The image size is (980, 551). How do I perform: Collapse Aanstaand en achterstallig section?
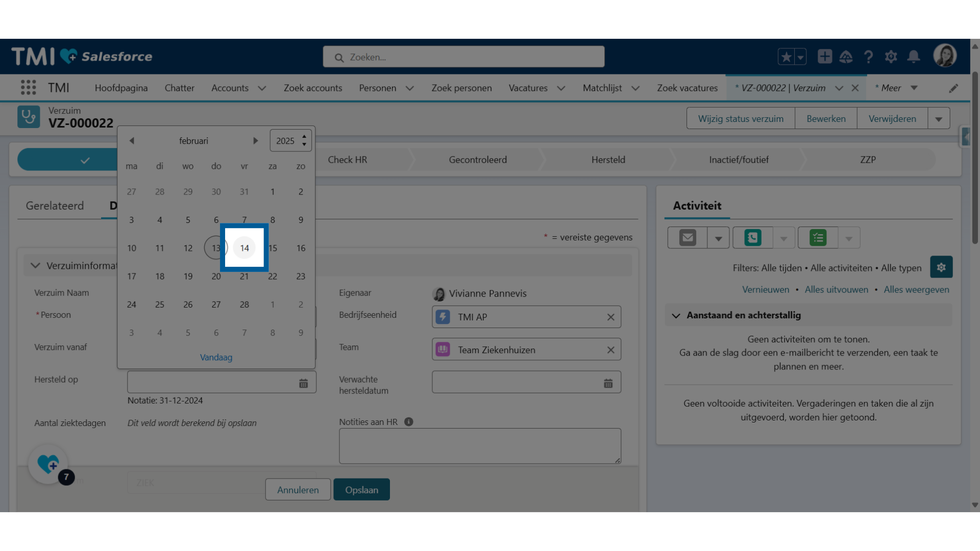click(x=676, y=316)
